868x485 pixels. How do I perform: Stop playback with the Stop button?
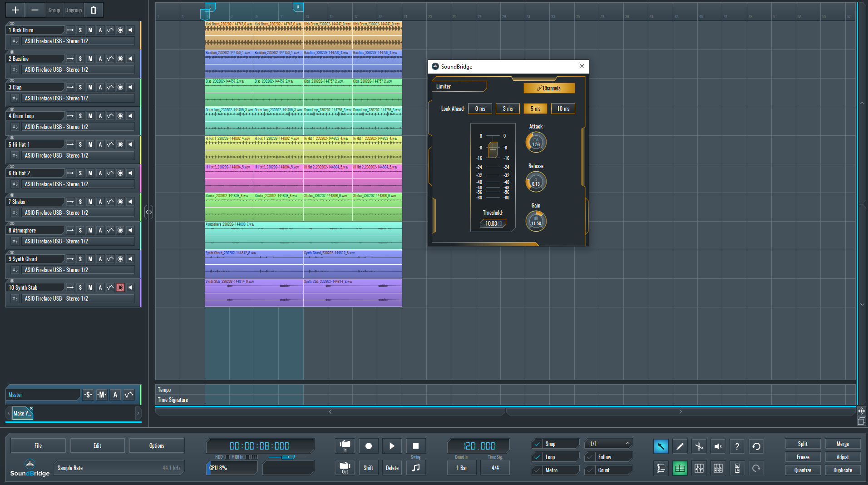point(415,446)
